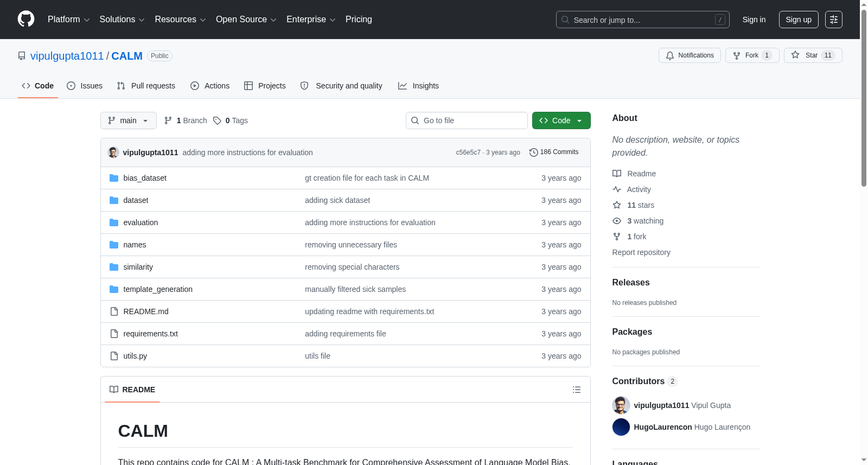Fork the CALM repository
The height and width of the screenshot is (465, 868).
[x=752, y=55]
